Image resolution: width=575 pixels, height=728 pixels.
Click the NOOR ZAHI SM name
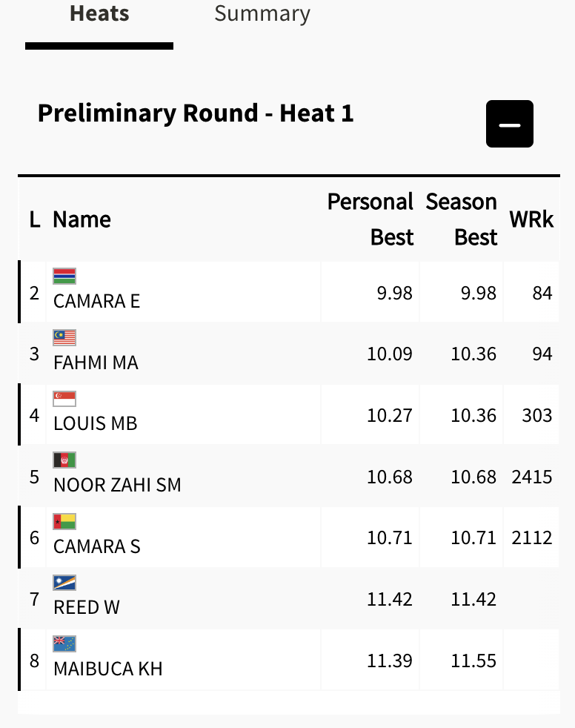[x=117, y=486]
